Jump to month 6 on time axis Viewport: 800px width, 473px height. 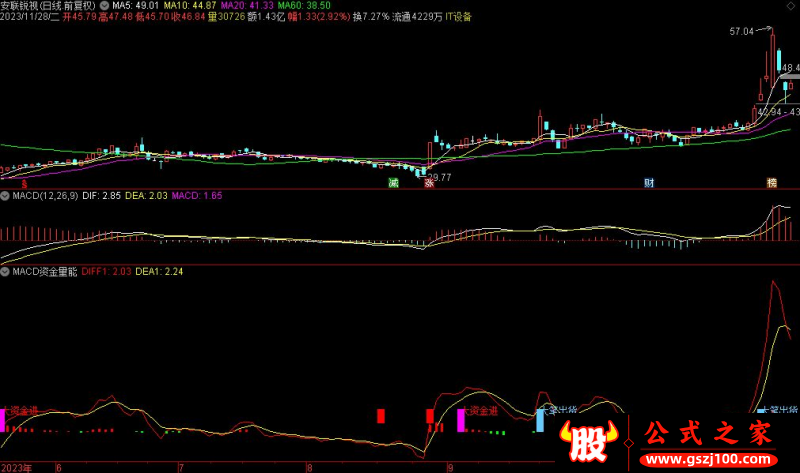59,468
